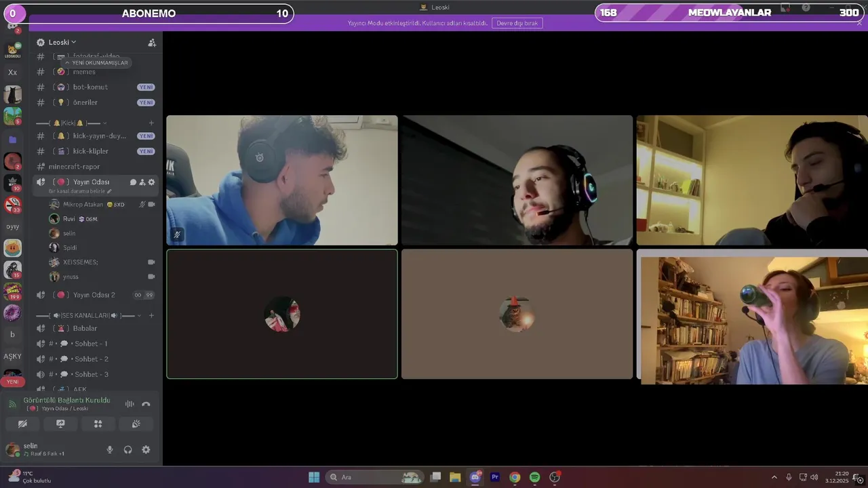This screenshot has width=868, height=488.
Task: Select the donut server icon
Action: 12,312
